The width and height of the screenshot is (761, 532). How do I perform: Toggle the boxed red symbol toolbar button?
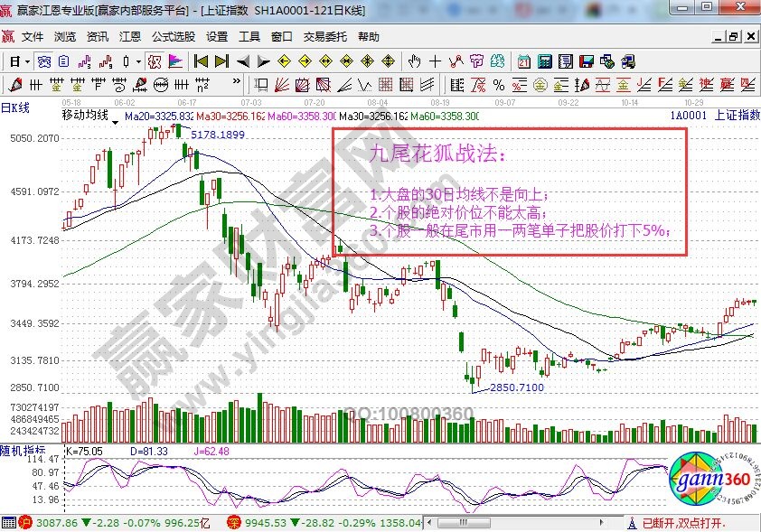point(155,62)
